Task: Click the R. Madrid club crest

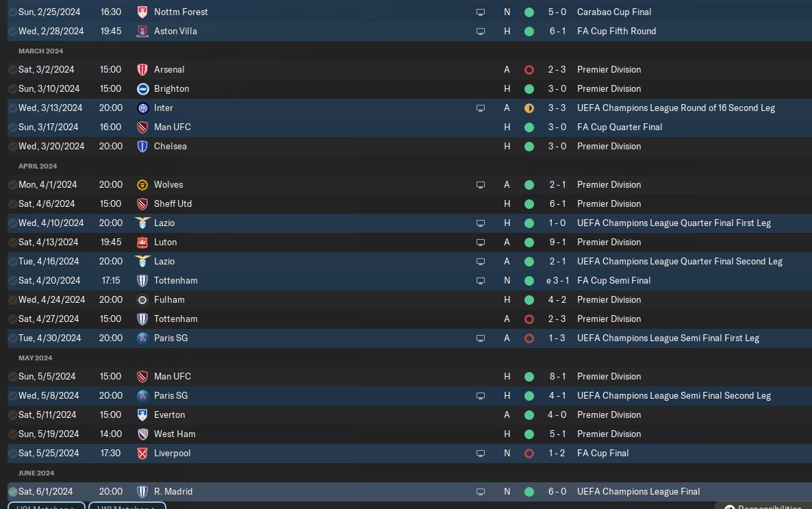Action: coord(142,491)
